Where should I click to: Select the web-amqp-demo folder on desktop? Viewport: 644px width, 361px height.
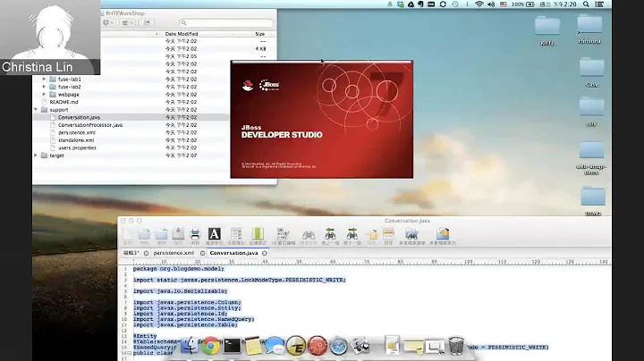[591, 158]
